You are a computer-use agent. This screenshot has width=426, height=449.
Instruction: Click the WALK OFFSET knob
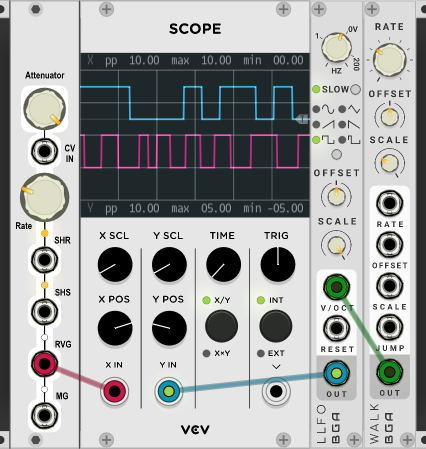click(x=389, y=117)
